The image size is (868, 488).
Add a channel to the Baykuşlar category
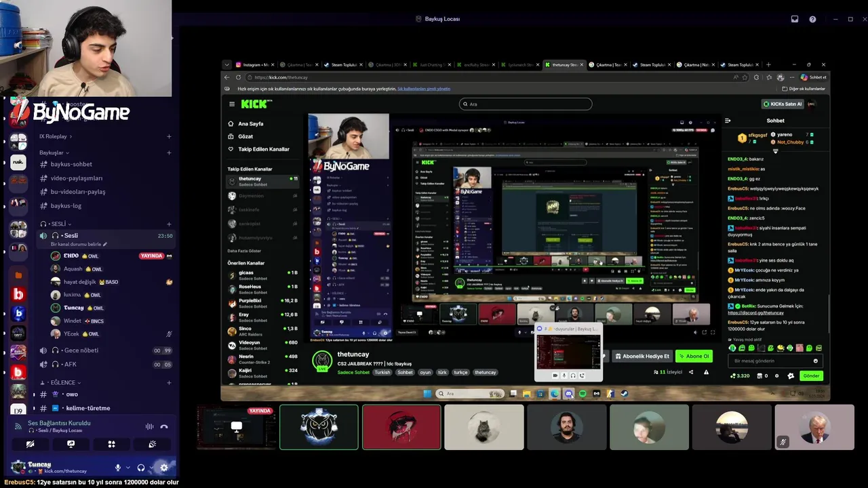[x=169, y=152]
